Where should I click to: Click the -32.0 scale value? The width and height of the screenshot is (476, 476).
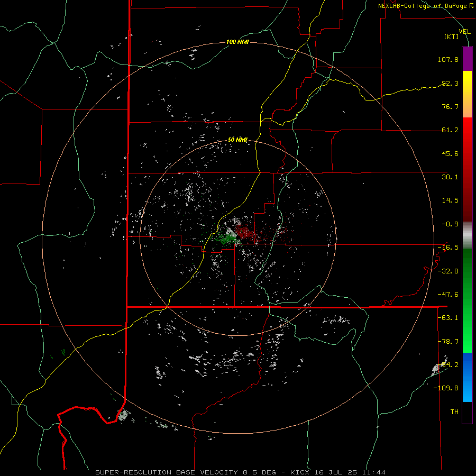448,271
